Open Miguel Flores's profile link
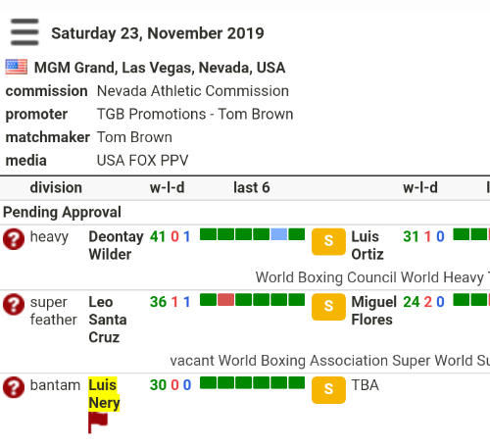 click(x=374, y=311)
